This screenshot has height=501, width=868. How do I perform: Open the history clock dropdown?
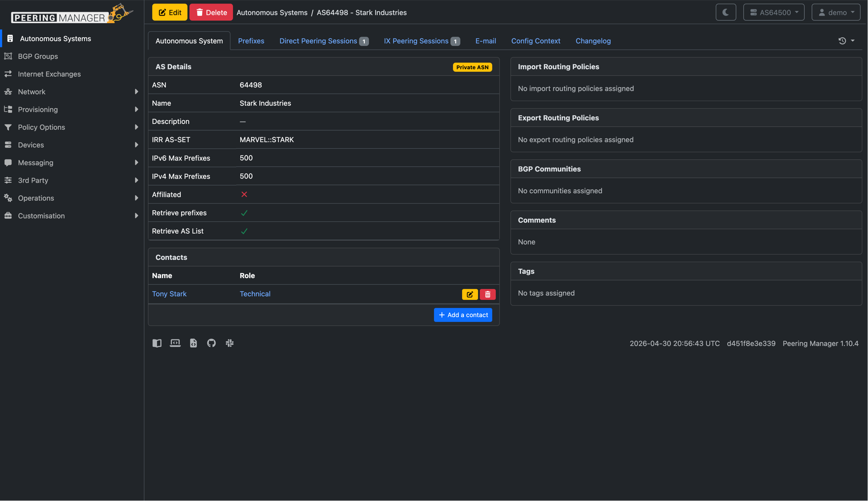[846, 41]
